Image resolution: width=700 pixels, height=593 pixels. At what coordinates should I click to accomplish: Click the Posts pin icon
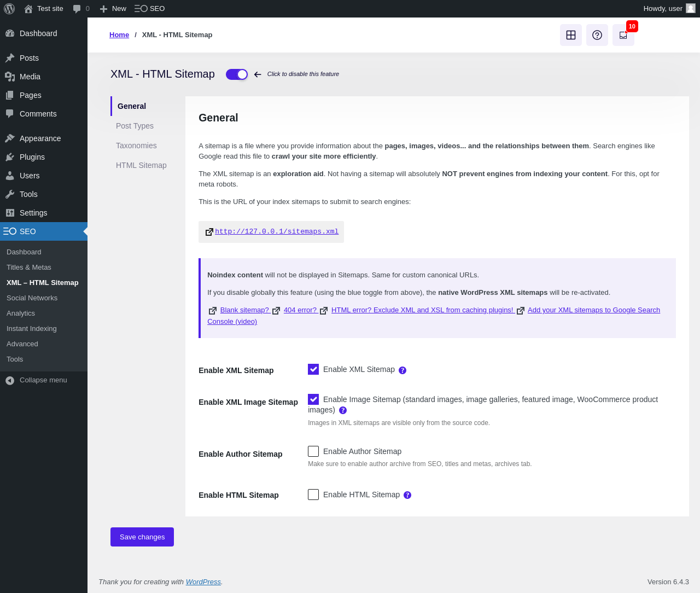(x=10, y=58)
